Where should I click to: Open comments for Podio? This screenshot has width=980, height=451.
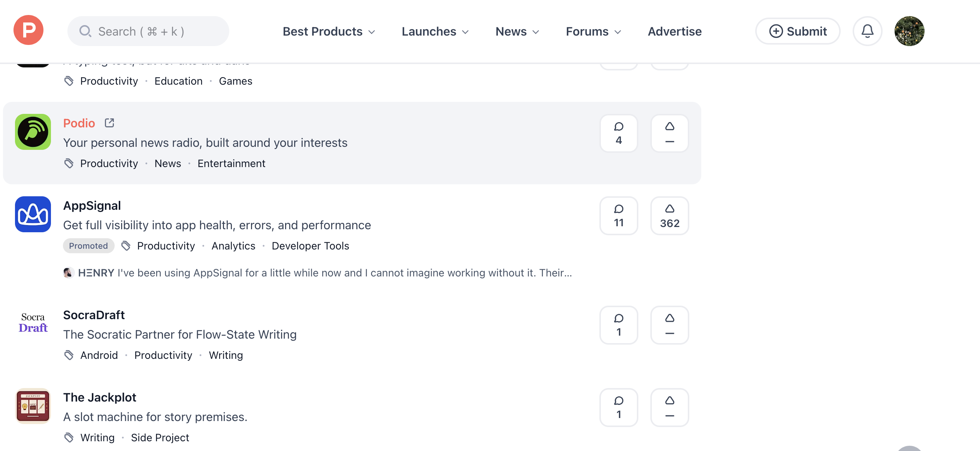(x=619, y=133)
